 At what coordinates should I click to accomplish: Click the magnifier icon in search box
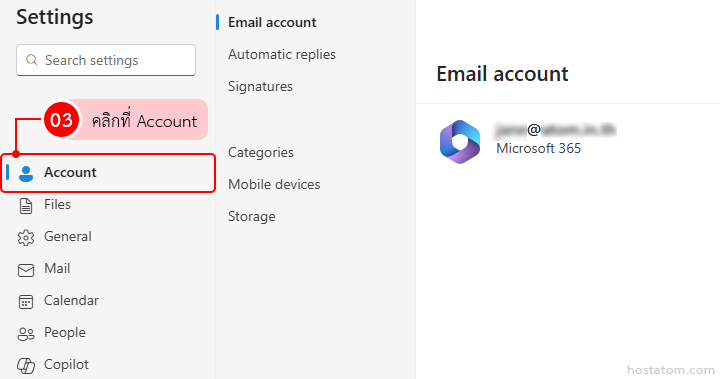point(31,60)
